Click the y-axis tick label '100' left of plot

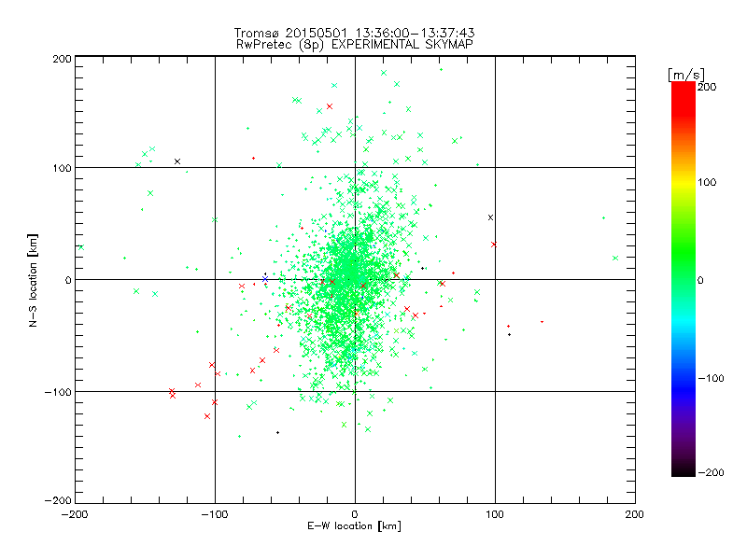click(62, 168)
